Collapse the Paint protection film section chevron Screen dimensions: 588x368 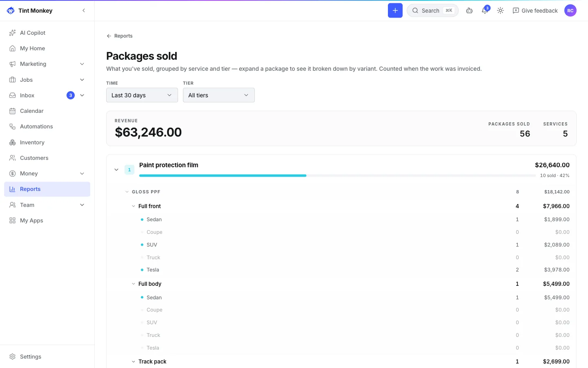[116, 170]
